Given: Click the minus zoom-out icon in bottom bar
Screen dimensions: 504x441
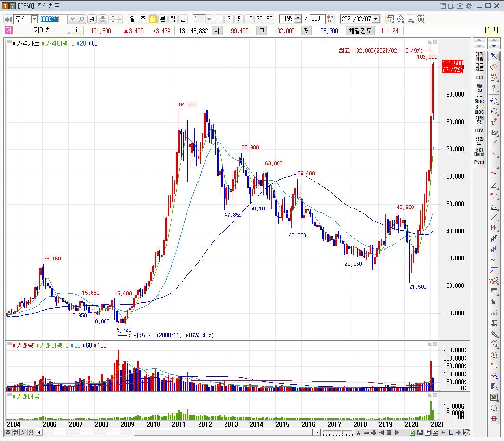Looking at the screenshot, I should click(x=366, y=433).
